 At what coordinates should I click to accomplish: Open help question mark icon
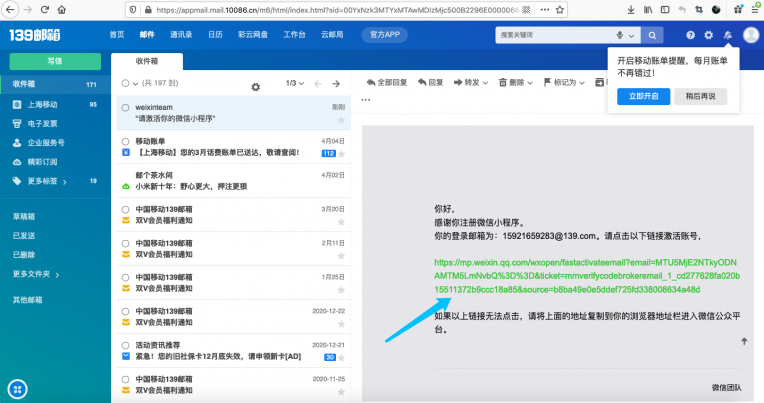[x=690, y=35]
